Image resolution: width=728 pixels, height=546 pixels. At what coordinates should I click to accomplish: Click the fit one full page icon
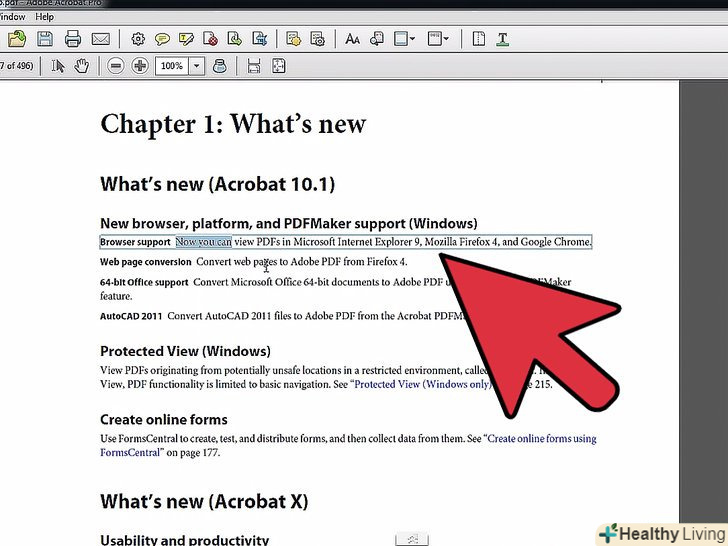point(279,66)
